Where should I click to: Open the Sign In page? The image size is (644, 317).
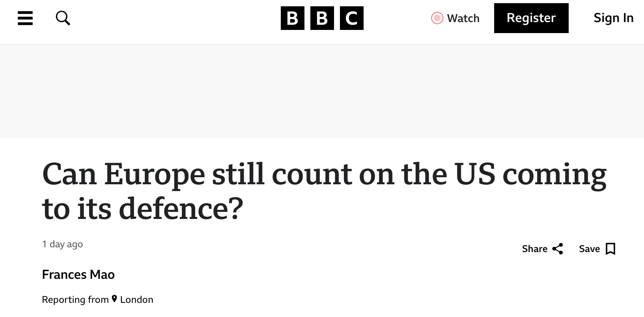[x=614, y=18]
